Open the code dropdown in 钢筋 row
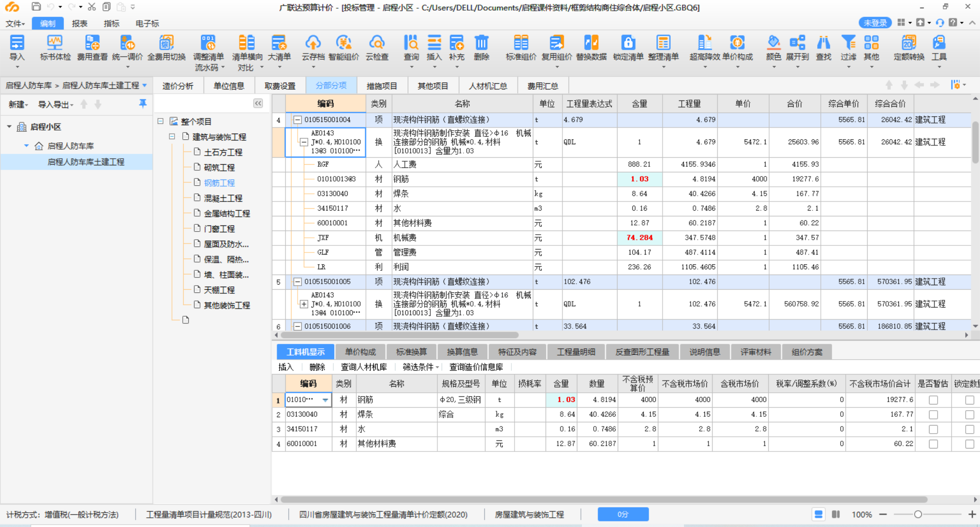This screenshot has height=527, width=980. [x=325, y=400]
